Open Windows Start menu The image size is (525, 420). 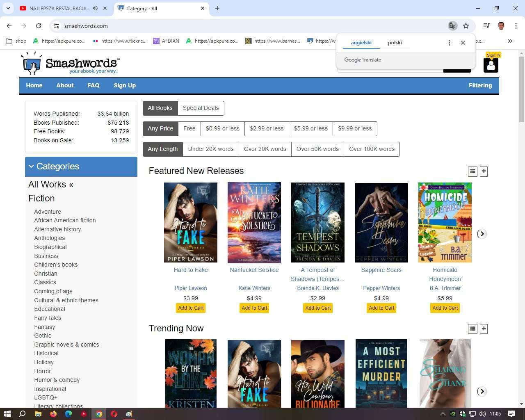coord(7,414)
